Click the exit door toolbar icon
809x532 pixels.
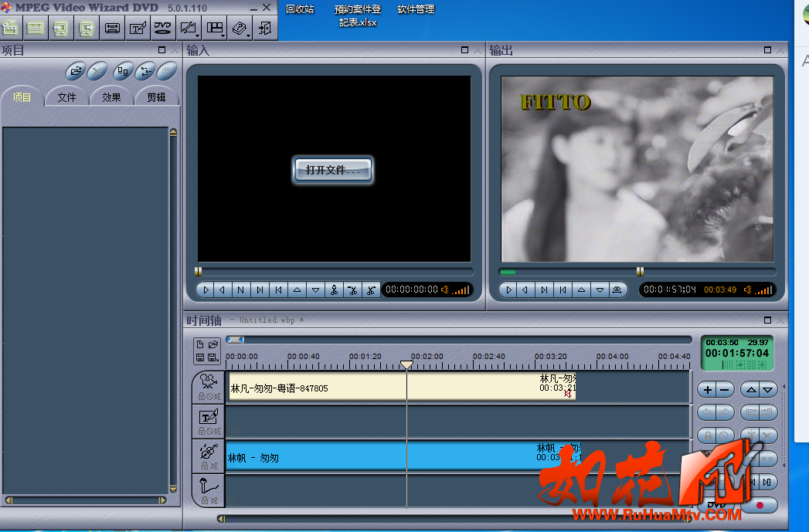click(265, 28)
